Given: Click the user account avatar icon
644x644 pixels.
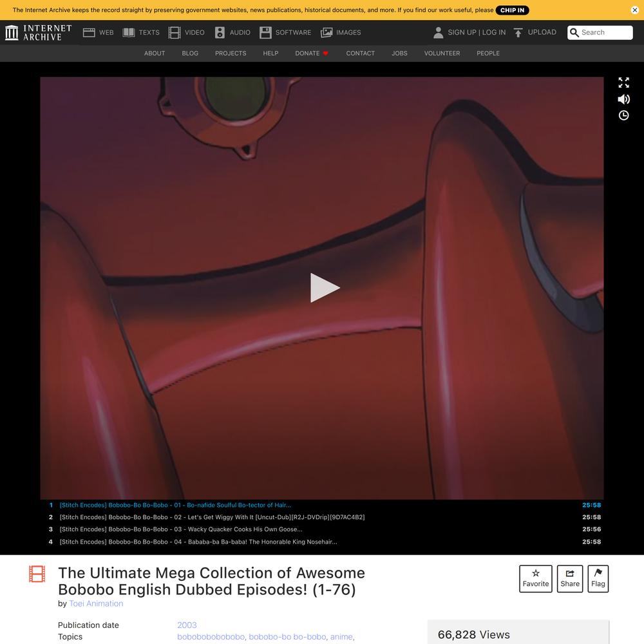Looking at the screenshot, I should coord(438,32).
